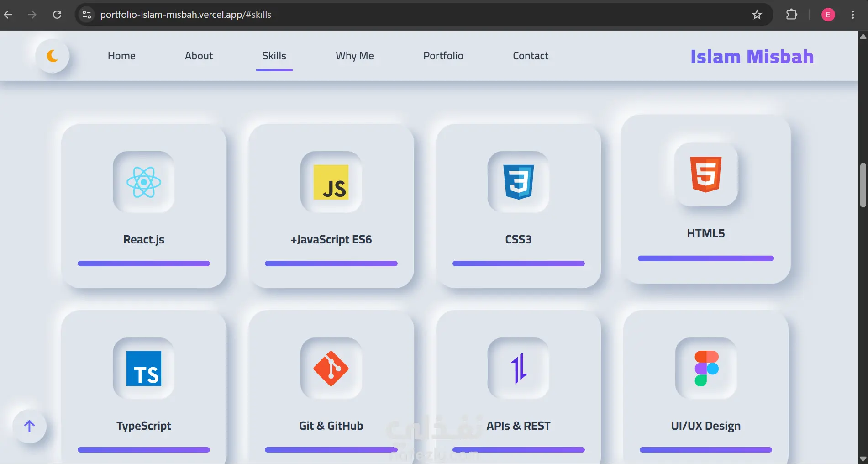Viewport: 868px width, 464px height.
Task: Go to the About section
Action: 199,56
